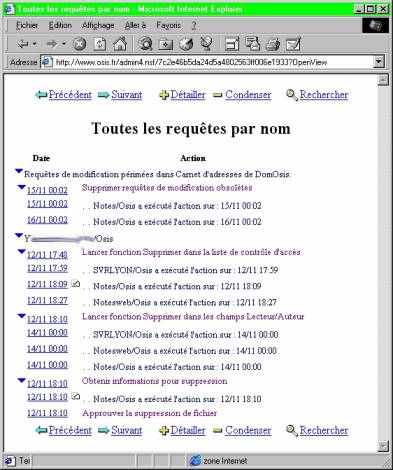Open the ? help menu

(194, 26)
